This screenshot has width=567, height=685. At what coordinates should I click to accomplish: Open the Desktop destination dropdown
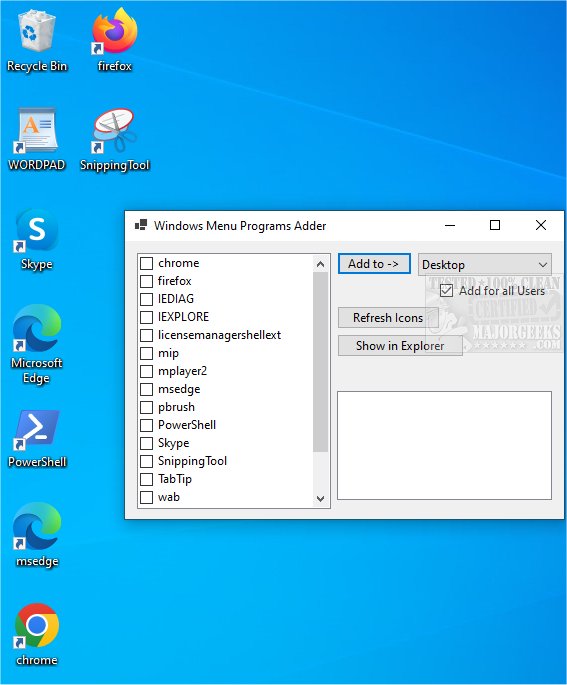pyautogui.click(x=485, y=265)
